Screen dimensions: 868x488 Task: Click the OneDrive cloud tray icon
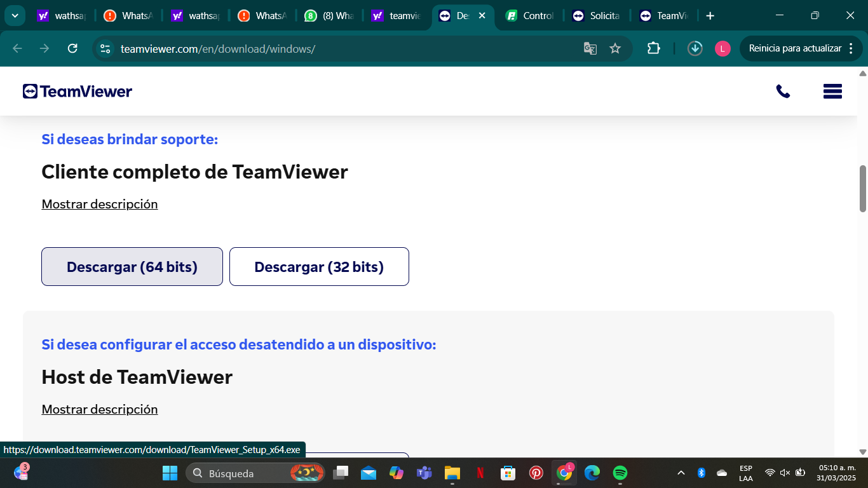click(x=722, y=473)
